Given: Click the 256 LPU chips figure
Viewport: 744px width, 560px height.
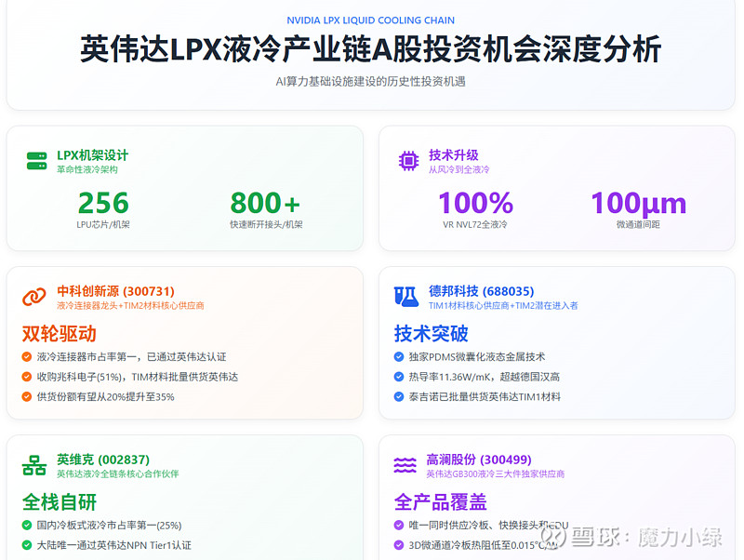Looking at the screenshot, I should click(x=103, y=203).
